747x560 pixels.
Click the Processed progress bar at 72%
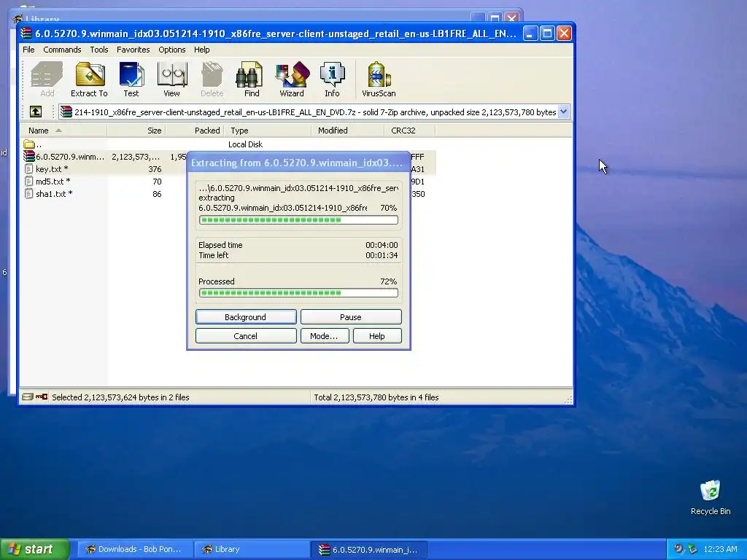coord(298,293)
